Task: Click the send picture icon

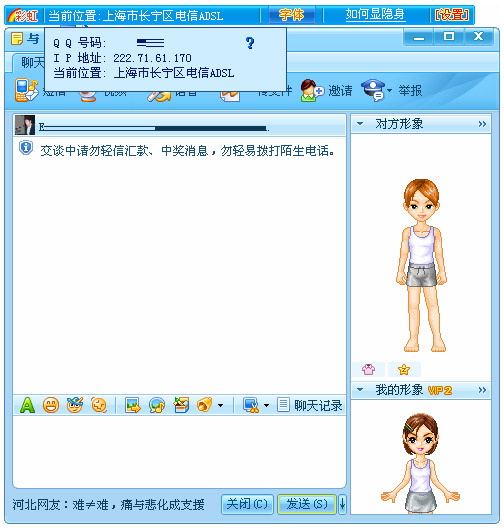Action: [133, 405]
